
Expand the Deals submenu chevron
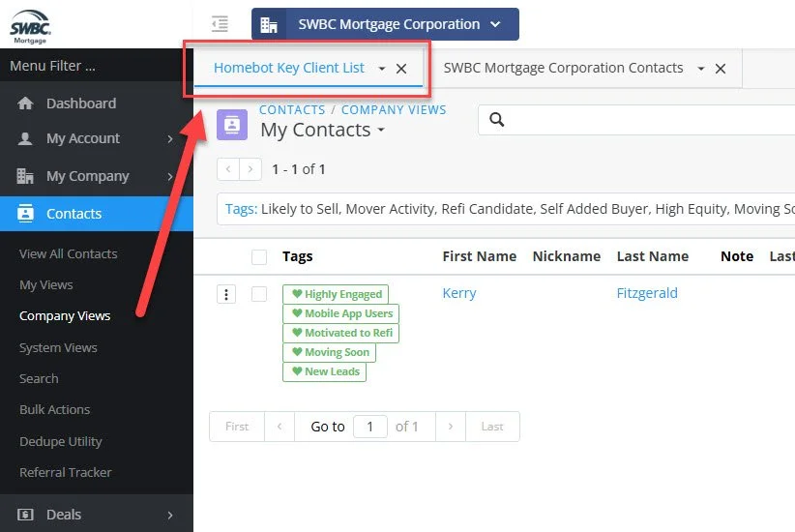pos(170,515)
